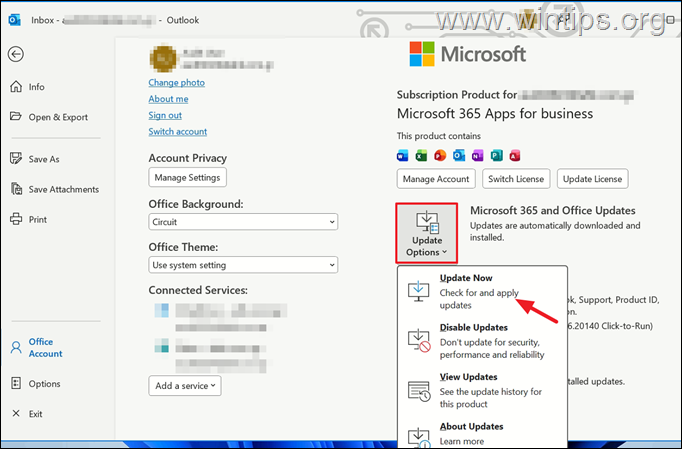The image size is (682, 449).
Task: Click the Microsoft logo
Action: coord(468,54)
